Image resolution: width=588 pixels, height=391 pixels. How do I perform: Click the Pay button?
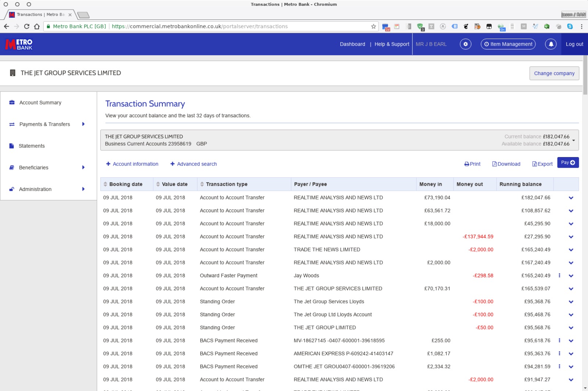pyautogui.click(x=568, y=163)
